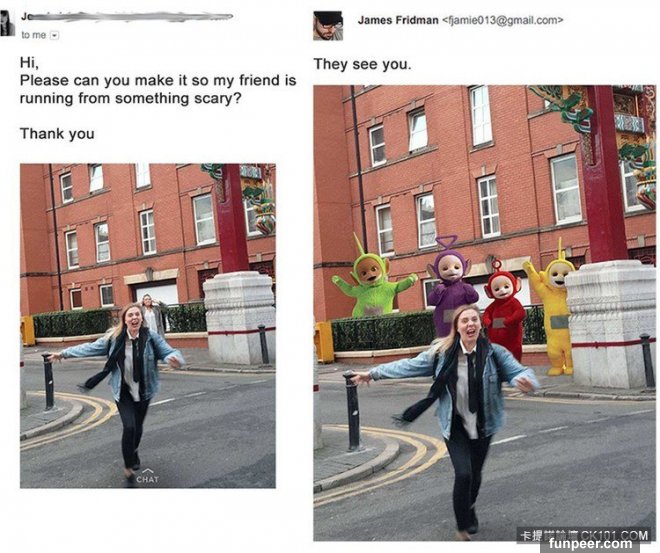Click the left email sender's avatar
Image resolution: width=660 pixels, height=553 pixels.
tap(7, 24)
